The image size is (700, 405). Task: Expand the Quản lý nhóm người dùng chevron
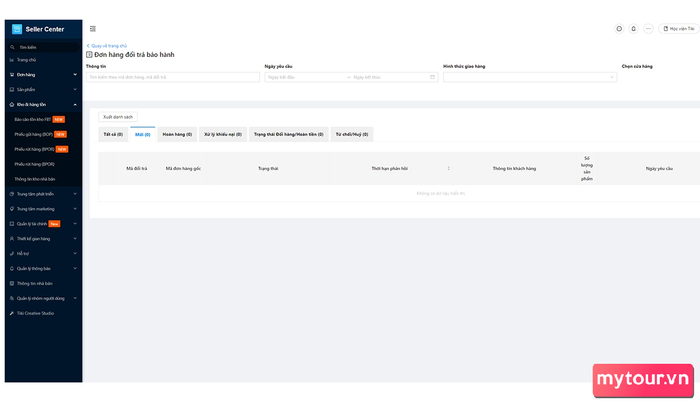coord(75,298)
